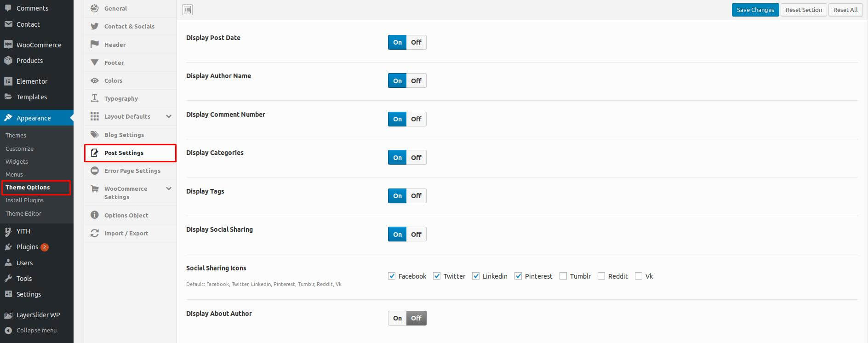
Task: Click the Settings sliders icon
Action: tap(8, 294)
